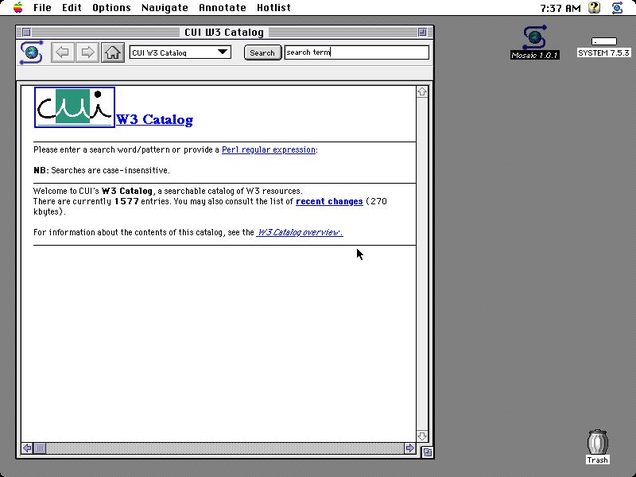This screenshot has width=636, height=477.
Task: Open the W3 Catalog overview link
Action: 300,232
